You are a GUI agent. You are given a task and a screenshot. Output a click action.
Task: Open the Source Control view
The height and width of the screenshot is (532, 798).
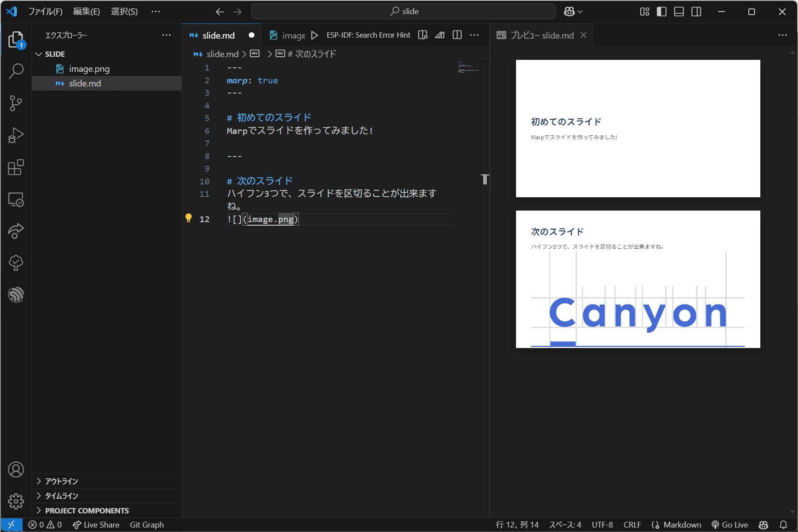click(x=16, y=103)
